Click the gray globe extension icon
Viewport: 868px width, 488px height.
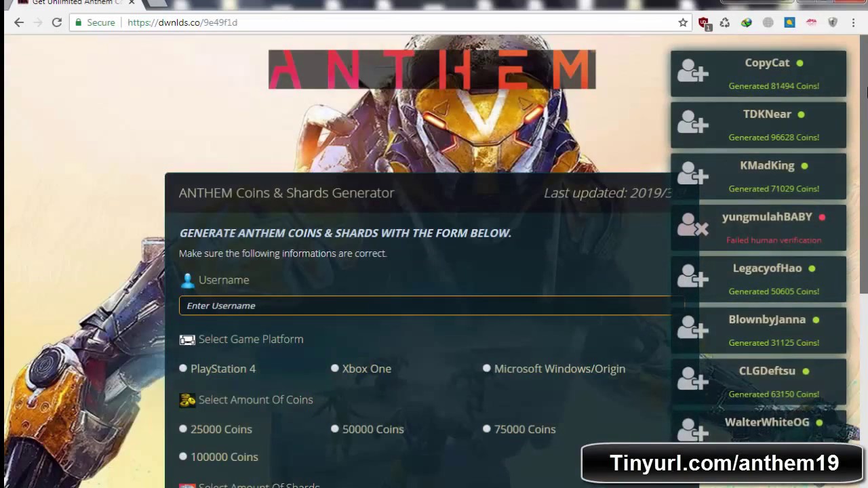click(768, 22)
